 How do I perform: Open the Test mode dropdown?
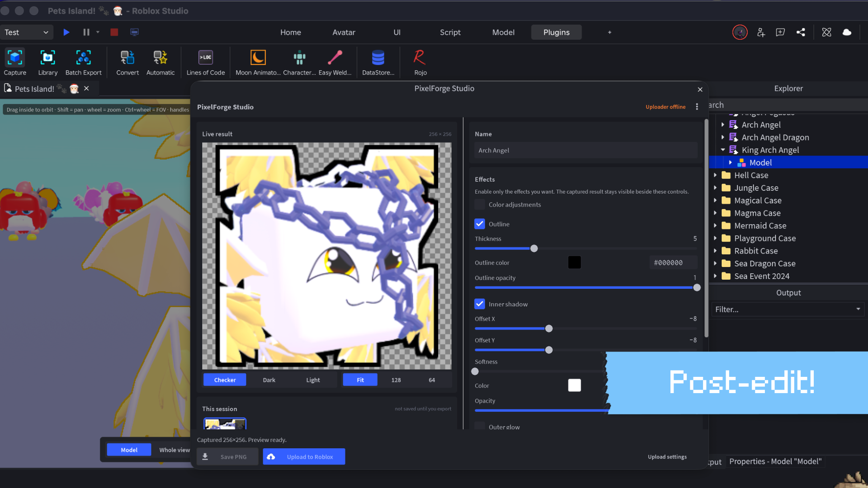pyautogui.click(x=27, y=32)
